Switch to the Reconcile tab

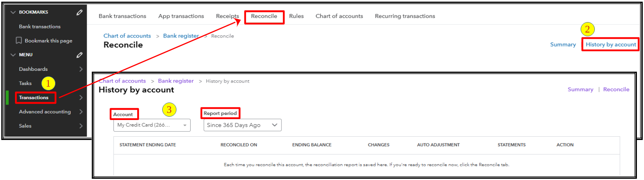tap(264, 16)
